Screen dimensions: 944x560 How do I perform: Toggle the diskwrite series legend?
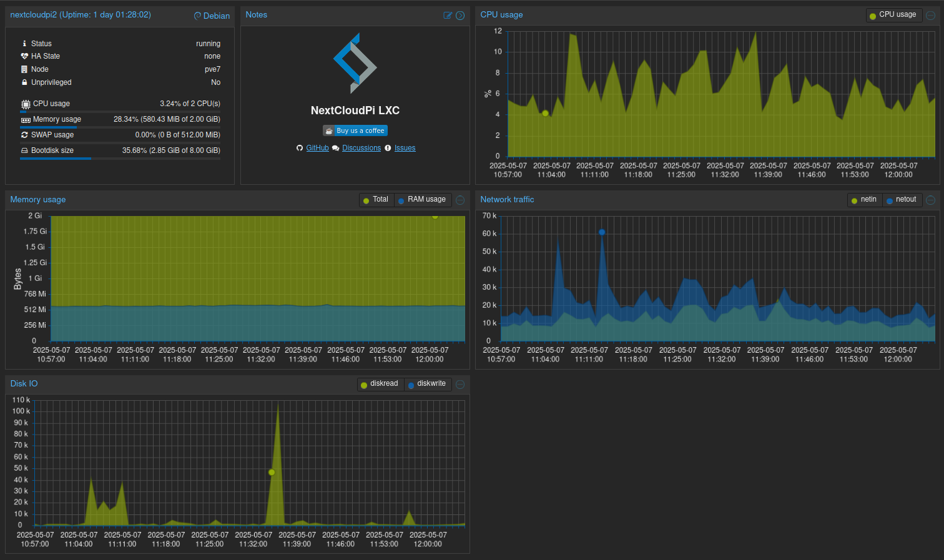(427, 384)
